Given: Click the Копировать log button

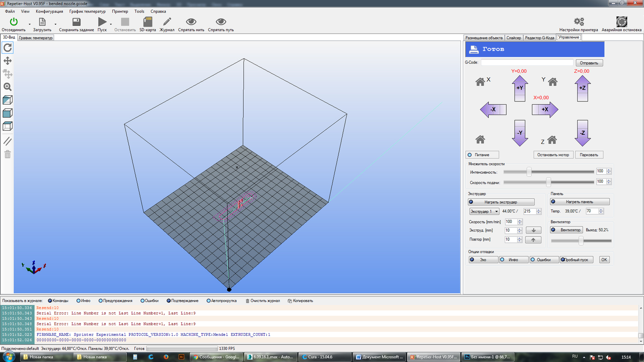Looking at the screenshot, I should [x=300, y=301].
